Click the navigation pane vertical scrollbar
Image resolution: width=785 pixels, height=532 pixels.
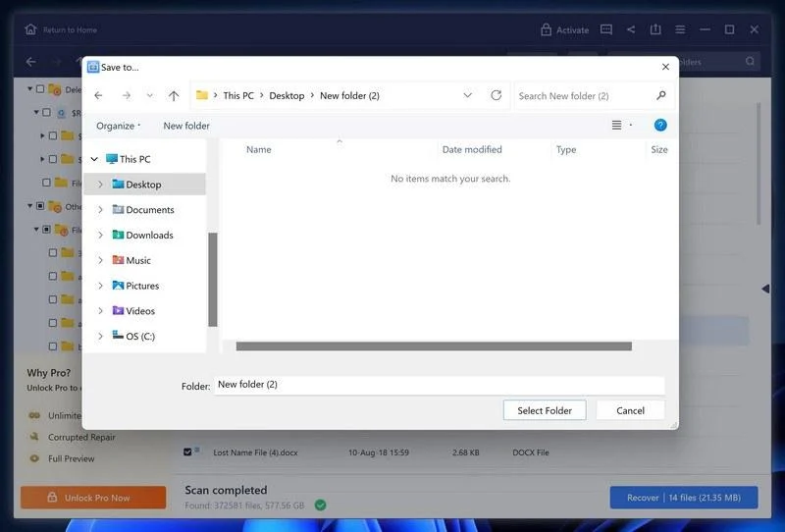[x=213, y=280]
